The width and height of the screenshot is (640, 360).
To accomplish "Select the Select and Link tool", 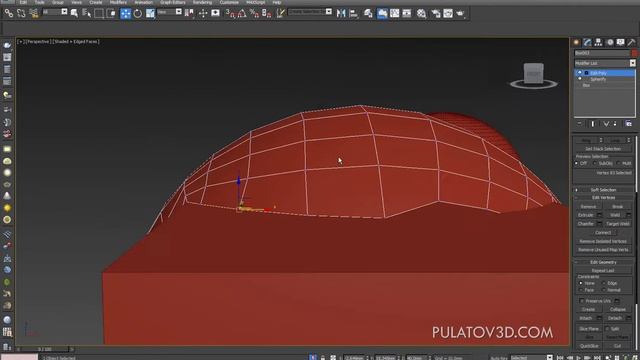I will click(9, 13).
